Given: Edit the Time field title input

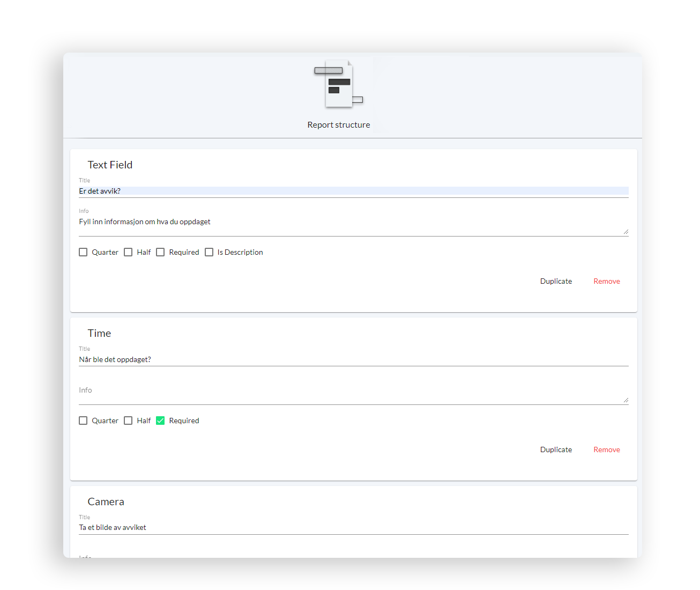Looking at the screenshot, I should [353, 359].
